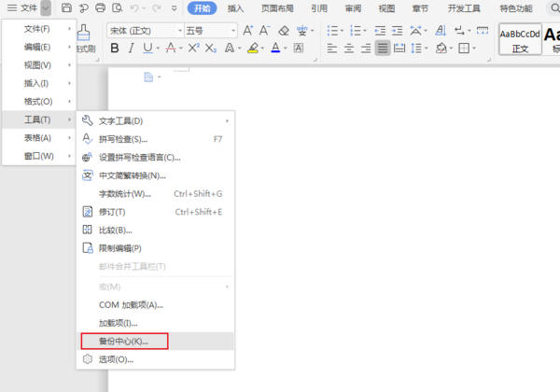Toggle Bold formatting
This screenshot has height=392, width=560.
click(x=115, y=48)
